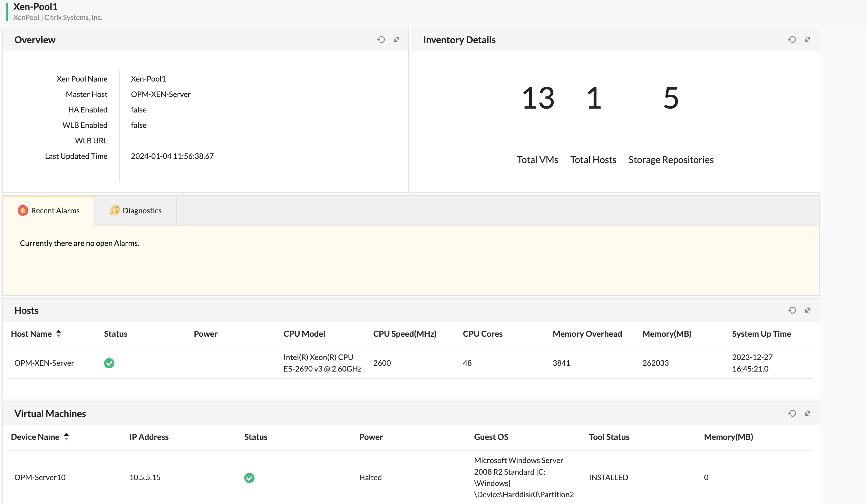The width and height of the screenshot is (867, 504).
Task: Click the CPU Cores column header
Action: coord(483,334)
